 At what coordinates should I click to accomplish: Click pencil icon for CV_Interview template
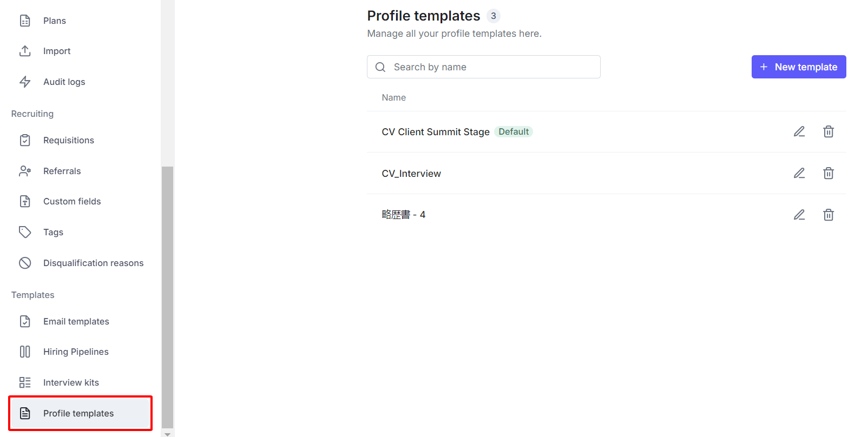click(x=799, y=173)
